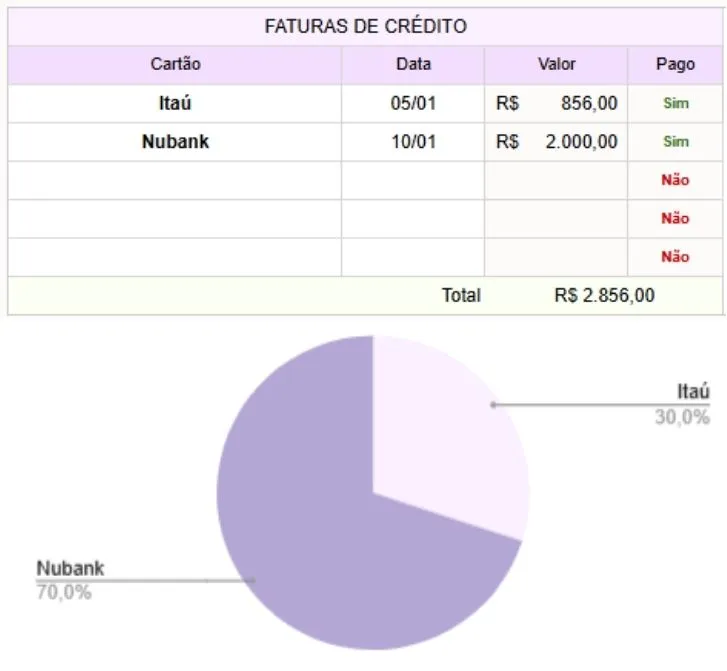Image resolution: width=727 pixels, height=671 pixels.
Task: Click the 2.000,00 value cell
Action: pyautogui.click(x=556, y=142)
